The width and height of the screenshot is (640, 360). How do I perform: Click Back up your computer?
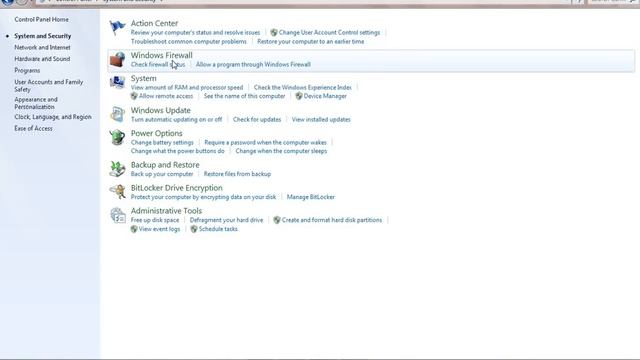coord(162,174)
